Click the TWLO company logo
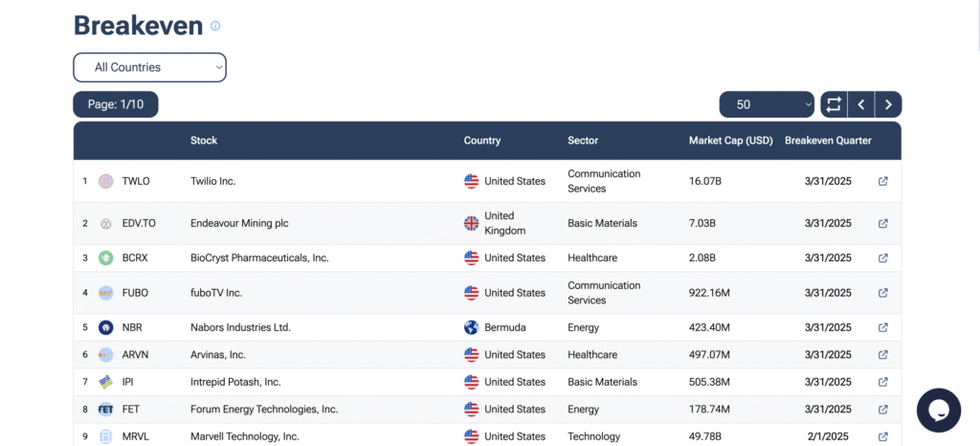 point(105,181)
